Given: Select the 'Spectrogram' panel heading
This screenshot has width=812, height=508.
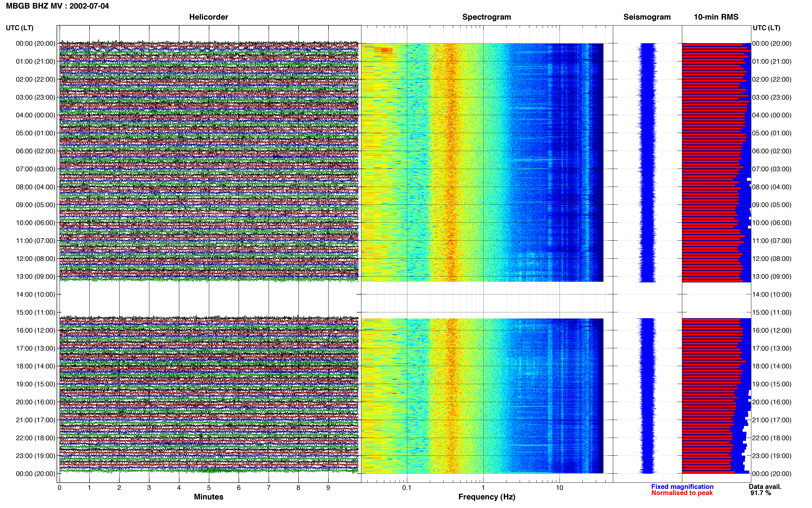Looking at the screenshot, I should coord(487,17).
